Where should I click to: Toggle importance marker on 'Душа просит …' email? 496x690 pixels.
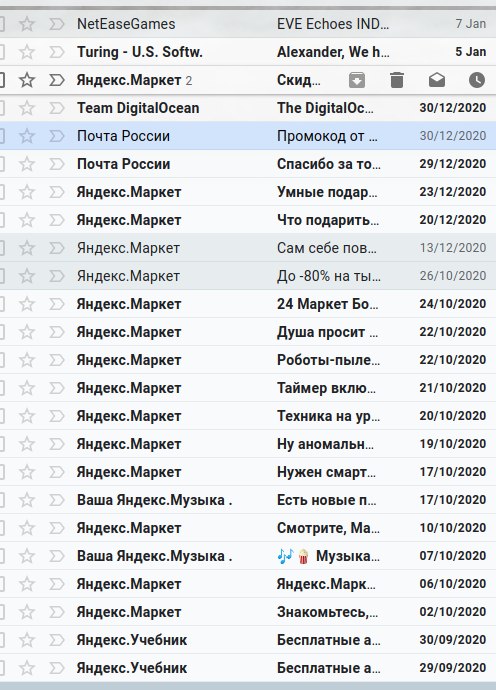pyautogui.click(x=57, y=332)
